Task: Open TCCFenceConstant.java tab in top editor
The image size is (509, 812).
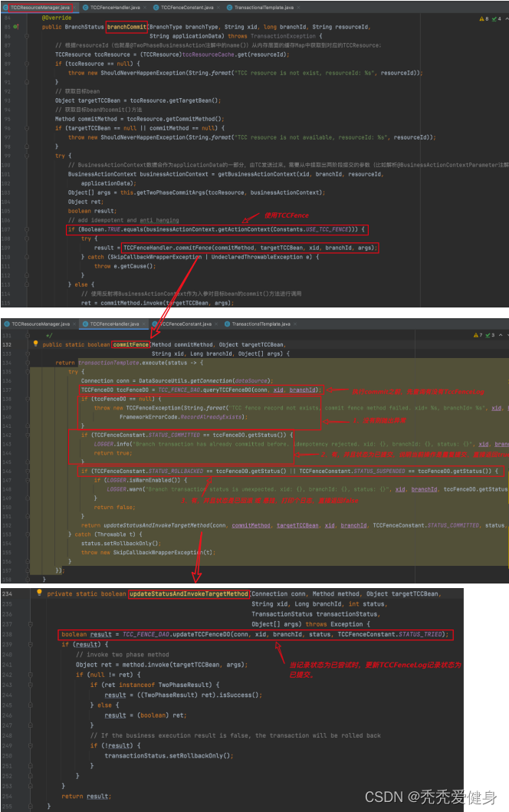Action: pyautogui.click(x=187, y=7)
